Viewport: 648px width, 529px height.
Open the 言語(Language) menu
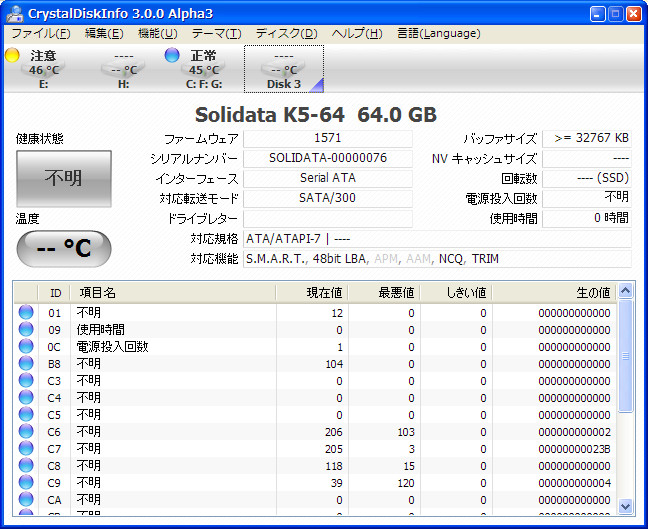point(438,33)
